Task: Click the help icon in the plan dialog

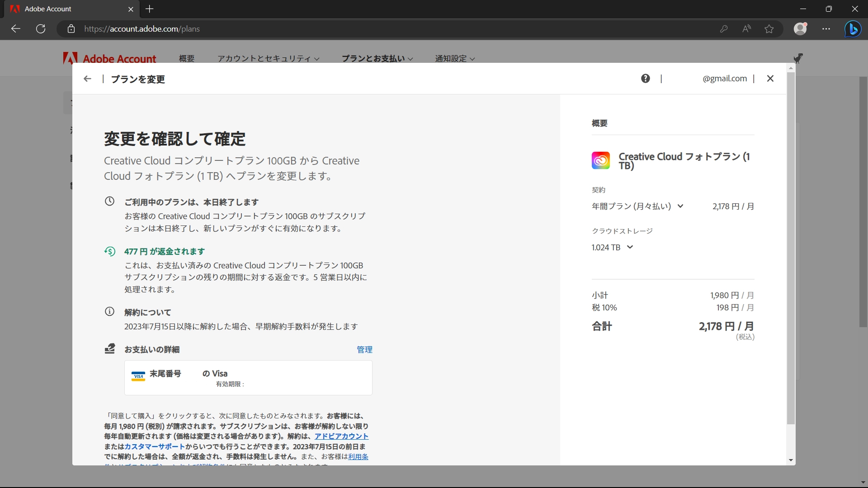Action: click(x=645, y=78)
